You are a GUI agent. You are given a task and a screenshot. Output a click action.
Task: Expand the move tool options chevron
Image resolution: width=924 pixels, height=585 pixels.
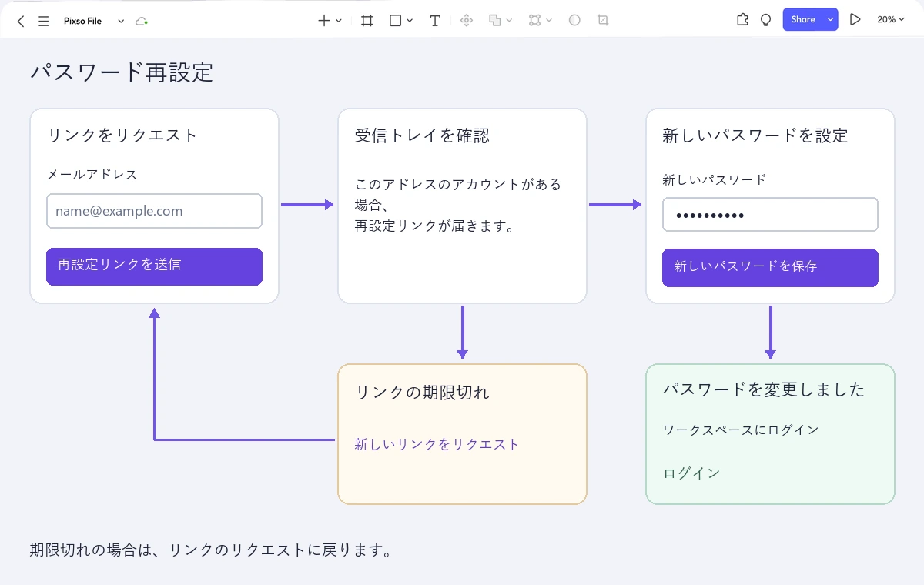339,21
